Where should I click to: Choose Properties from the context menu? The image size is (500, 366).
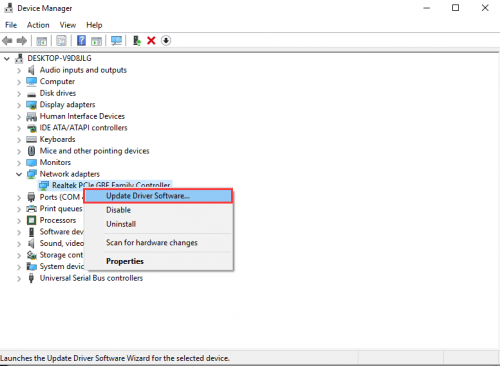158,261
